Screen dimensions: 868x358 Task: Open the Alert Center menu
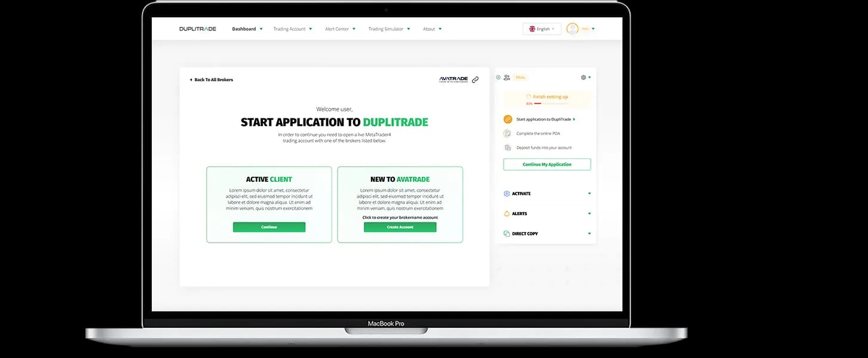coord(340,29)
